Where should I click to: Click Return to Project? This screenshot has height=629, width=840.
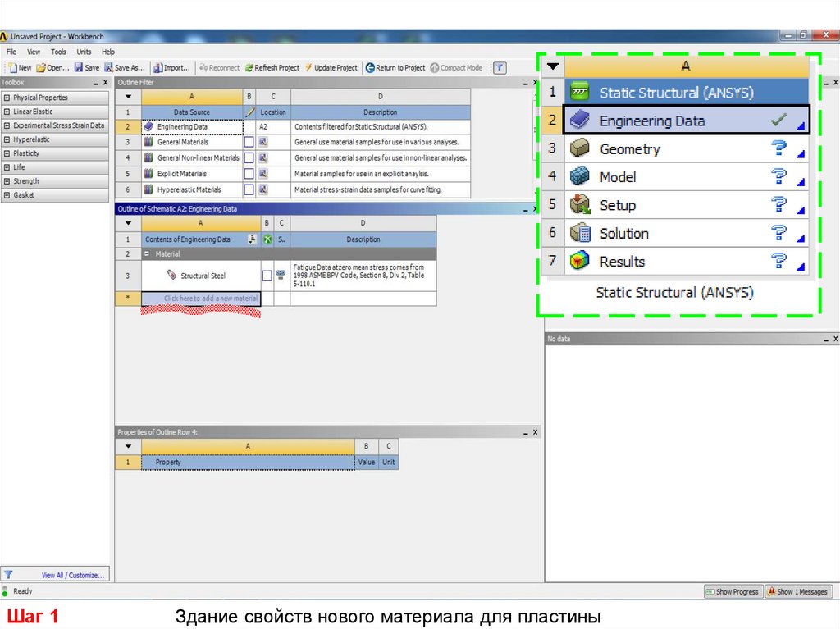click(395, 67)
